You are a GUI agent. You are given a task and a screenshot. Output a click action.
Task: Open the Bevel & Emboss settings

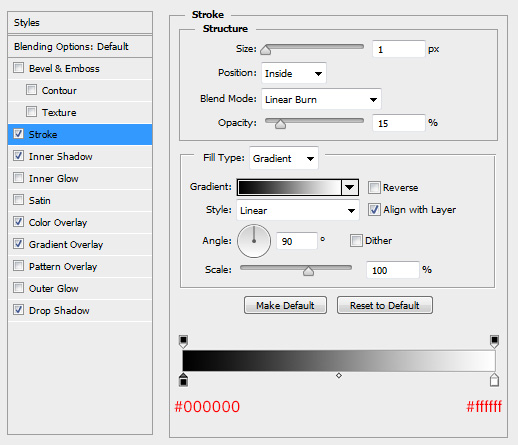click(x=64, y=68)
